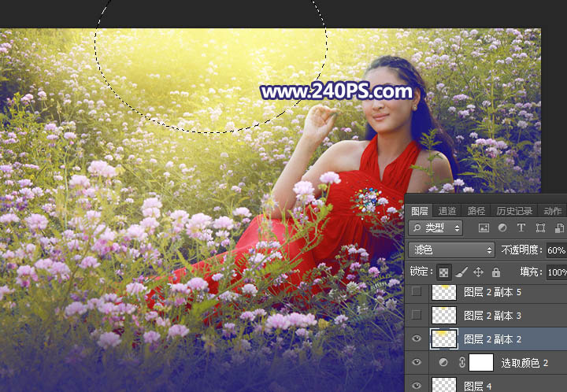Click lock transparent pixels icon

coord(443,272)
